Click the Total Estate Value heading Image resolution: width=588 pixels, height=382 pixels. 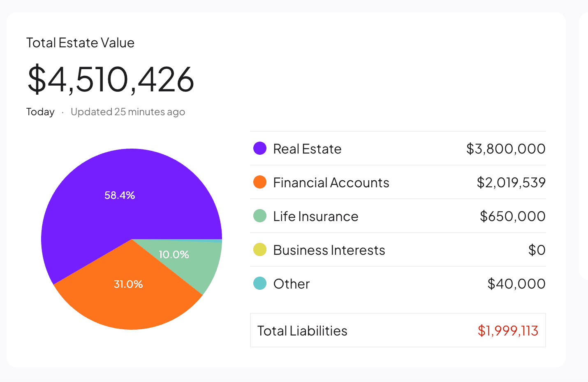click(x=80, y=43)
